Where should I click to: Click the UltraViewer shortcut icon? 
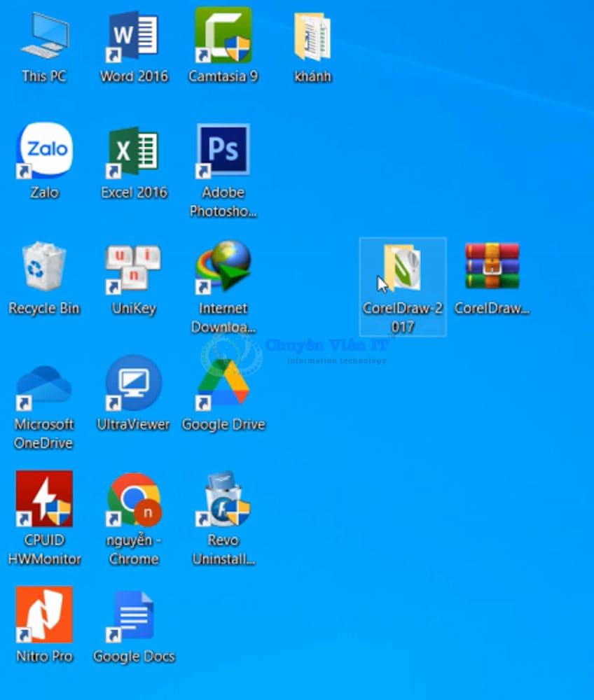(134, 384)
